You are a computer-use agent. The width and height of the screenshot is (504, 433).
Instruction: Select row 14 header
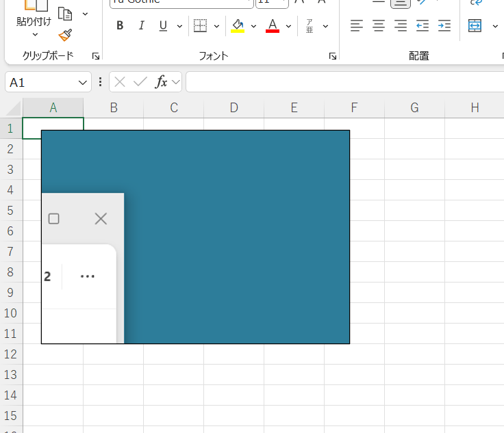coord(10,395)
